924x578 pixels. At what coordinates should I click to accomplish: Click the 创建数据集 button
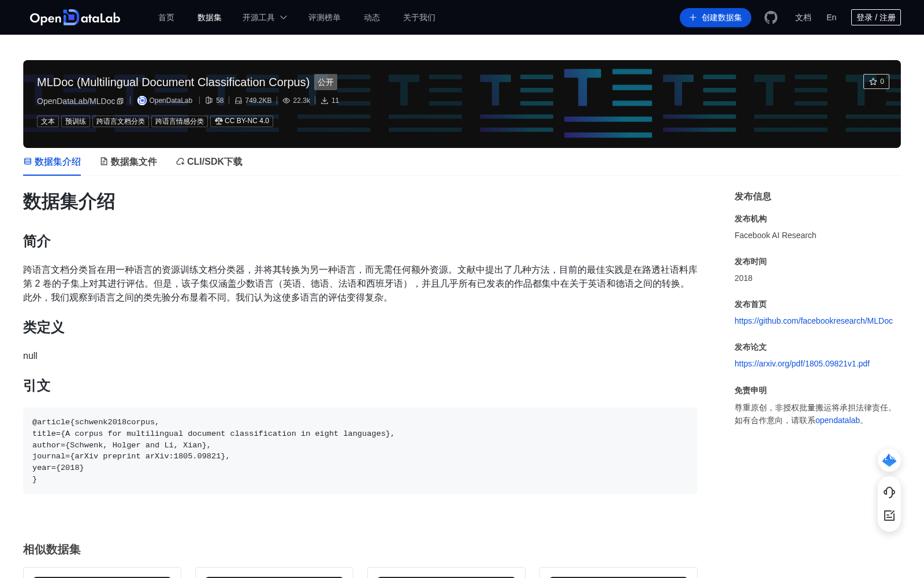pos(716,17)
